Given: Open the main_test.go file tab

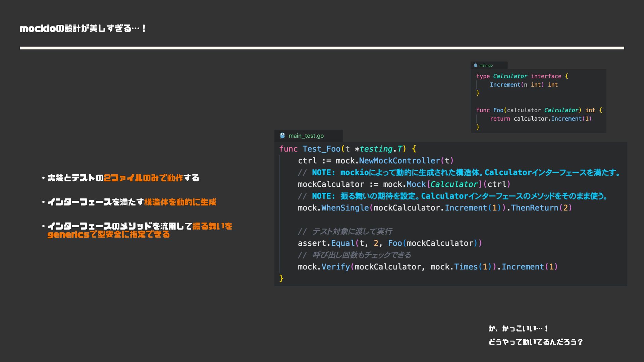Looking at the screenshot, I should click(308, 136).
